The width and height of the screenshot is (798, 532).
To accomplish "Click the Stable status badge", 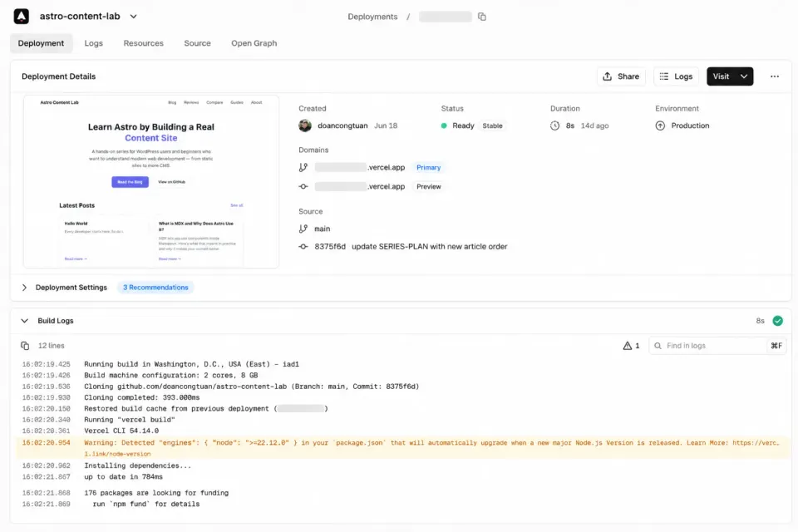I will click(492, 126).
